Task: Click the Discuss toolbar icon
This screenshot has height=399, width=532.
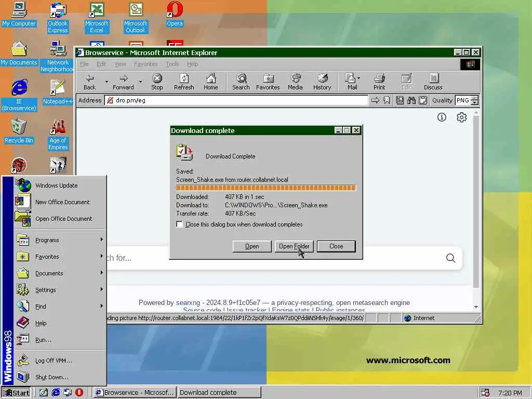Action: [433, 82]
